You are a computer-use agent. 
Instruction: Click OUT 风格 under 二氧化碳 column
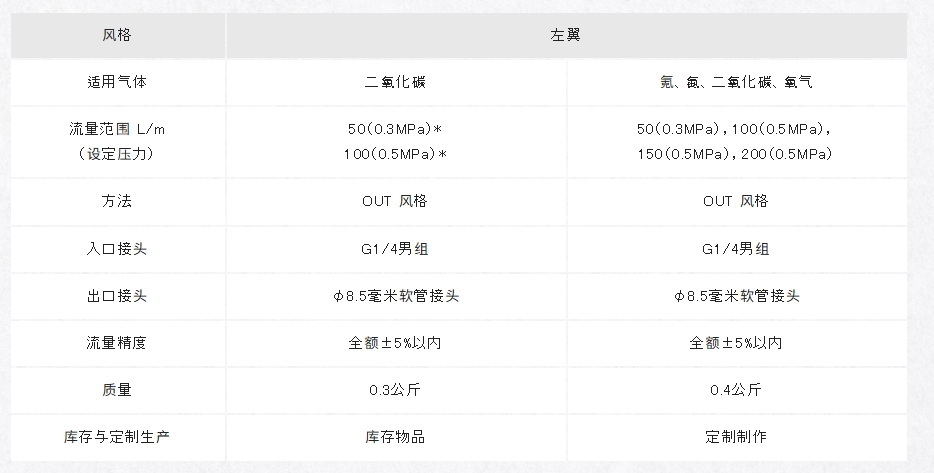396,201
